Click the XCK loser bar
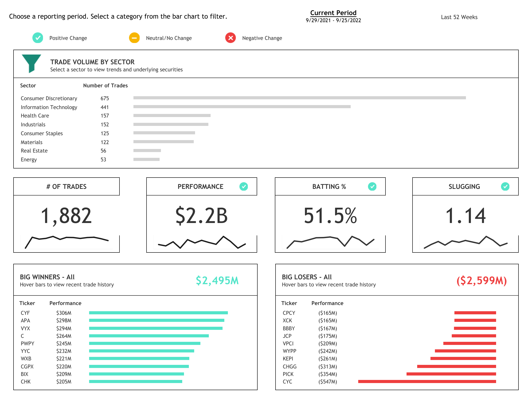Image resolution: width=532 pixels, height=399 pixels. 475,320
